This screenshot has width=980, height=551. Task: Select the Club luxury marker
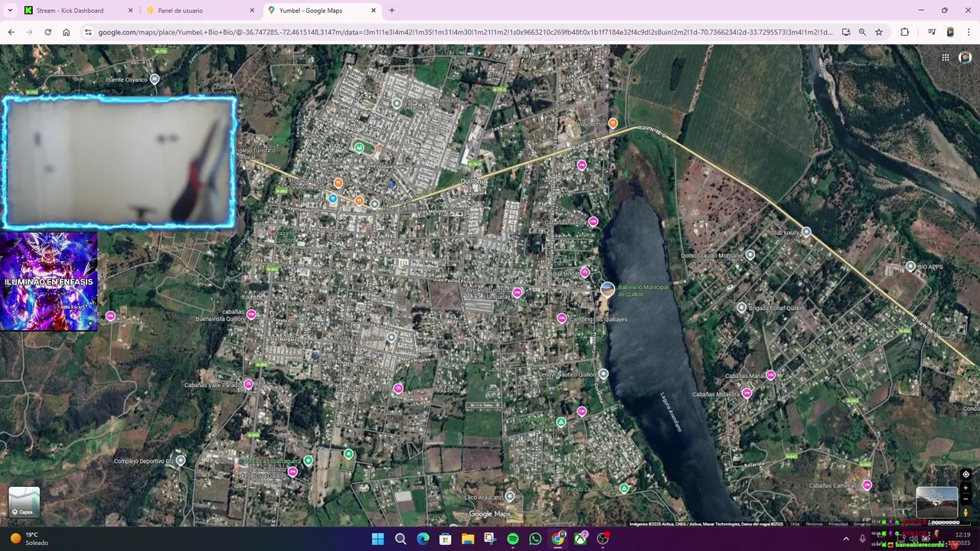806,232
